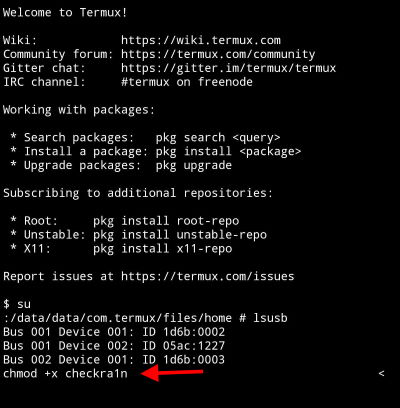This screenshot has width=400, height=408.
Task: Open the wiki.termux.com link
Action: point(201,40)
